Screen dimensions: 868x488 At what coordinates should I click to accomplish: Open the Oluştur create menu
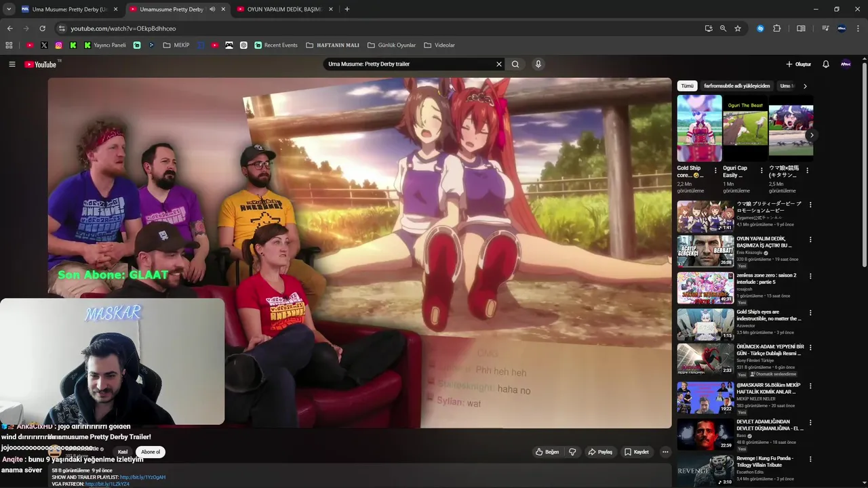[799, 64]
